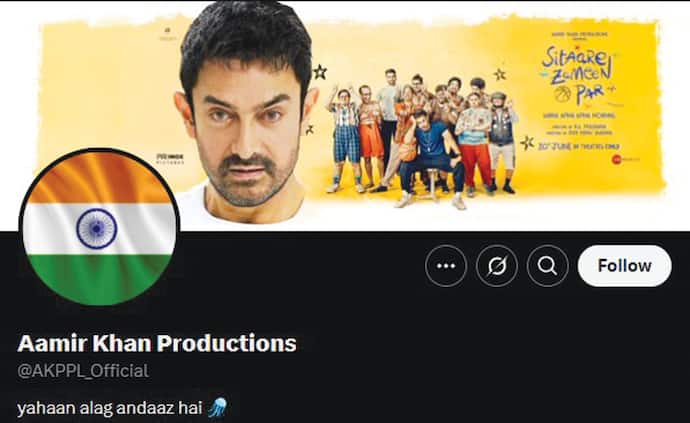Click the 20 June release date text

coord(578,146)
